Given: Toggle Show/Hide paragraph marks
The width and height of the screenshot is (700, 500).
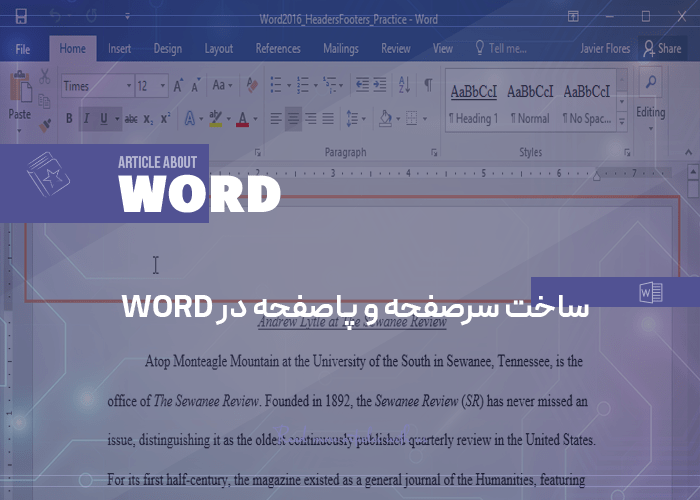Looking at the screenshot, I should (x=428, y=84).
